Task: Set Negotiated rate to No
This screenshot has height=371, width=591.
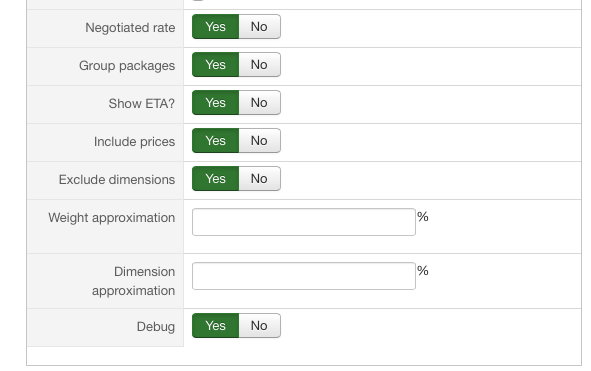Action: [259, 27]
